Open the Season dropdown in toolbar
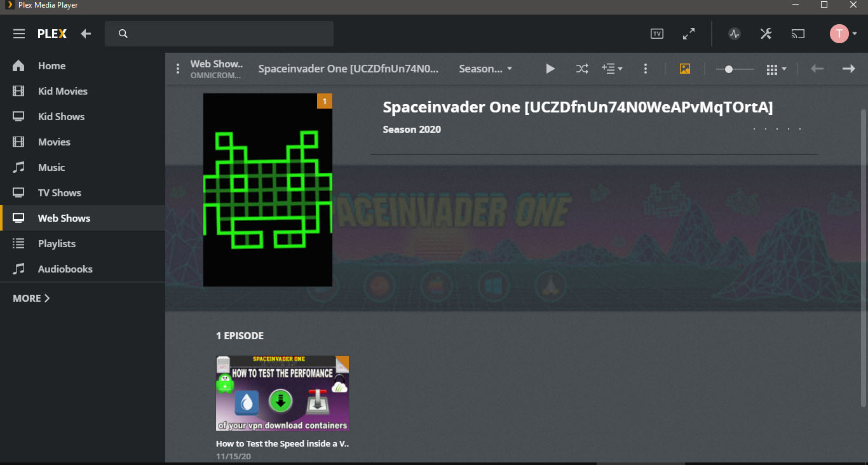 pos(485,69)
